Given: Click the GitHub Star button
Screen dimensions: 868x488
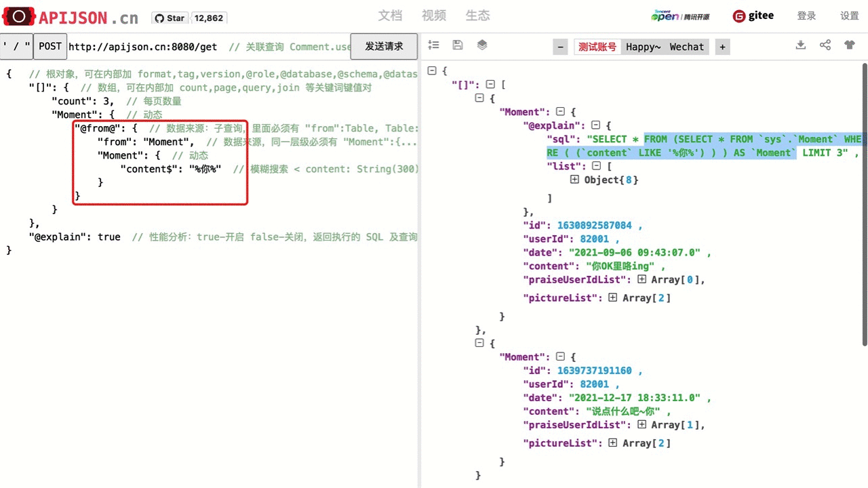Looking at the screenshot, I should pos(169,18).
